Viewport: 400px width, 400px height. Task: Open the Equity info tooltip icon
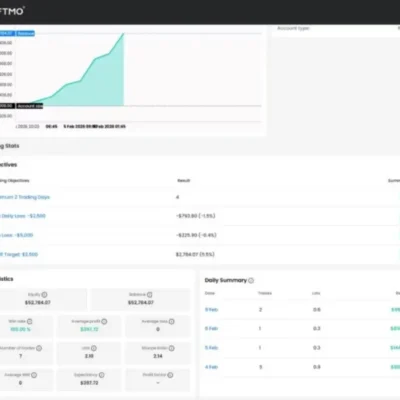pyautogui.click(x=44, y=295)
